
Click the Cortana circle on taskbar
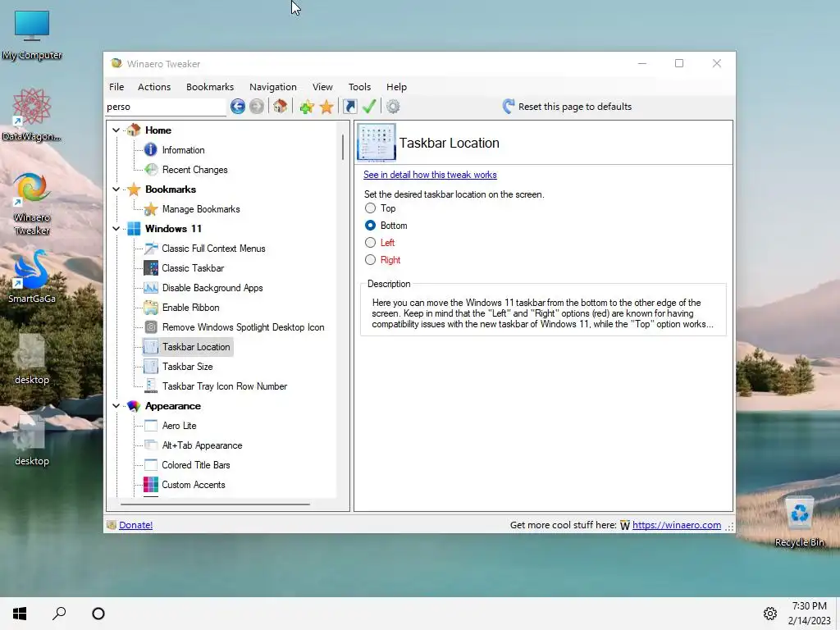[x=98, y=614]
